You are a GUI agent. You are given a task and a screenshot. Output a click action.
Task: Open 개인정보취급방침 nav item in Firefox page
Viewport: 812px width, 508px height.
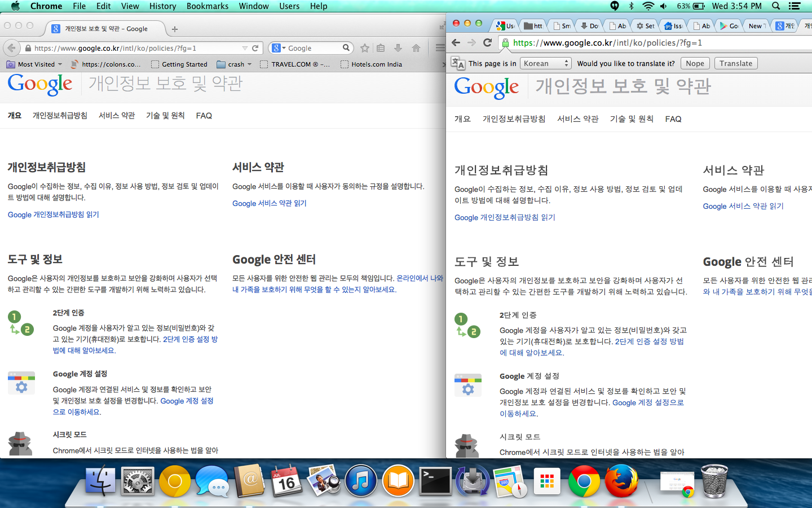60,115
